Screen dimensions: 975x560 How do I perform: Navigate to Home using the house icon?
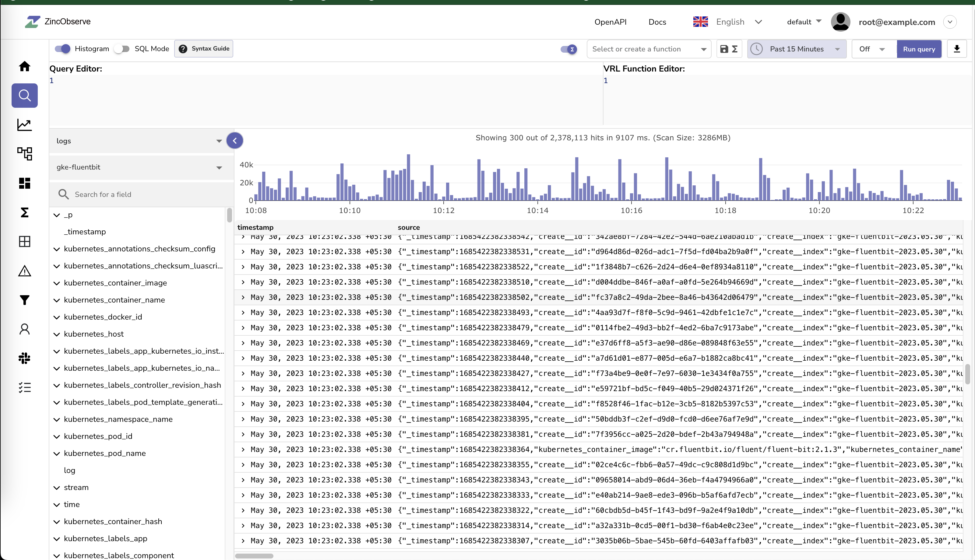coord(24,66)
